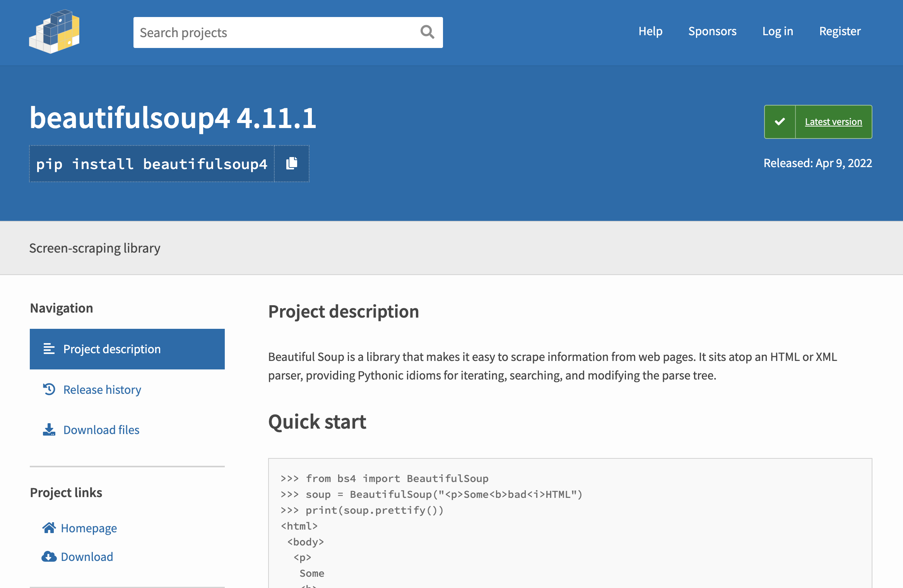
Task: Open the Help page
Action: point(650,31)
